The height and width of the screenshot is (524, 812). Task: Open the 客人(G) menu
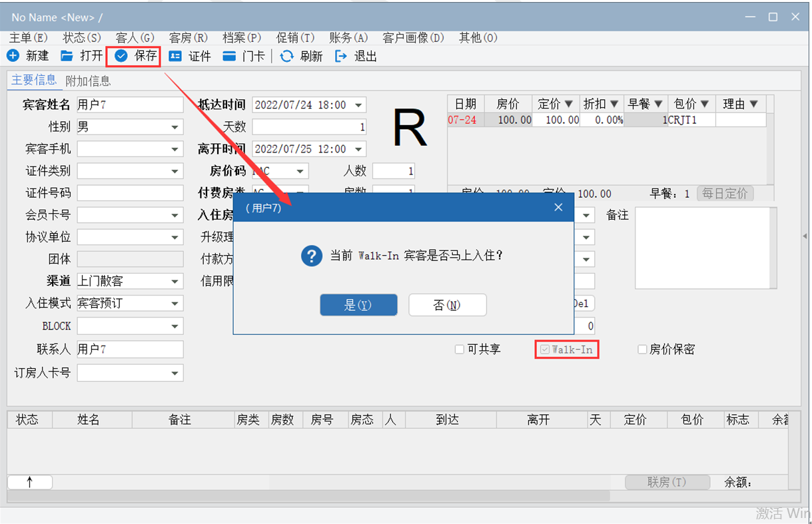135,37
